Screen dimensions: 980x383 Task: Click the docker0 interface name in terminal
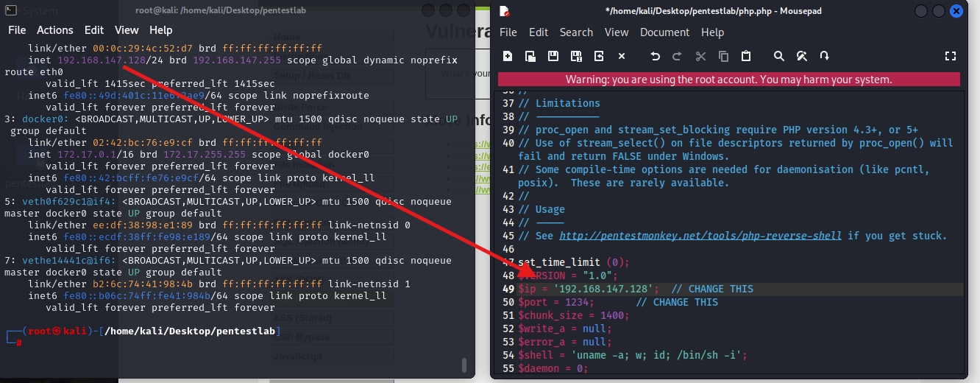tap(46, 119)
